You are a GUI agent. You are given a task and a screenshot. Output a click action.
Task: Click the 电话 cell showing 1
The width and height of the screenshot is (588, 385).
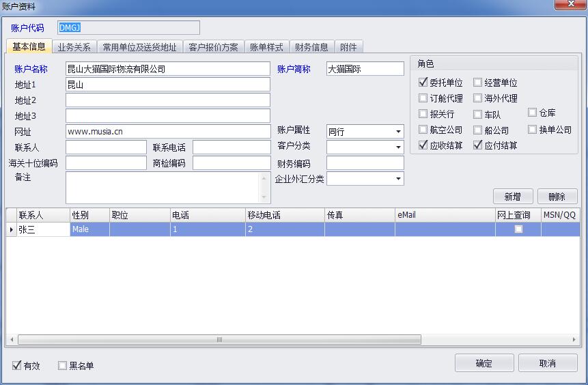coord(208,229)
